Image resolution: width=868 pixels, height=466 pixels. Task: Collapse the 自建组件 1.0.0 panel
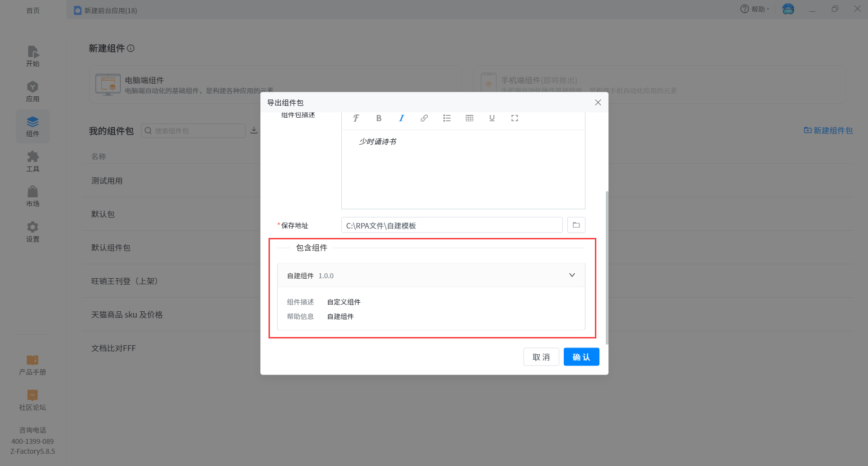(572, 275)
